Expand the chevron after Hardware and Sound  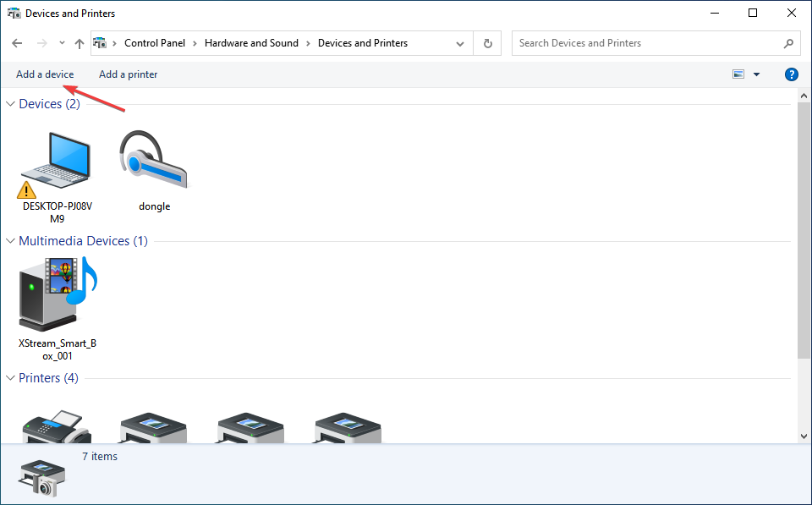pos(308,43)
